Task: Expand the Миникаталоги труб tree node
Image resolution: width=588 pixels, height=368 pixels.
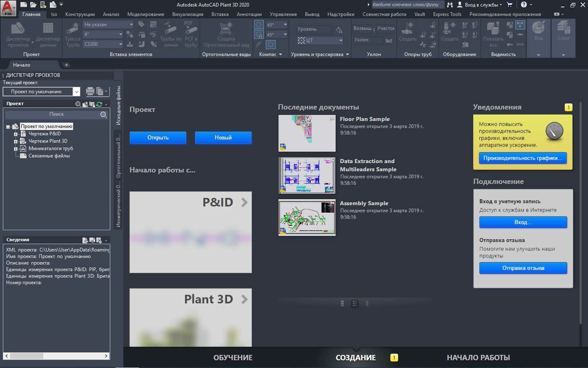Action: [x=16, y=148]
